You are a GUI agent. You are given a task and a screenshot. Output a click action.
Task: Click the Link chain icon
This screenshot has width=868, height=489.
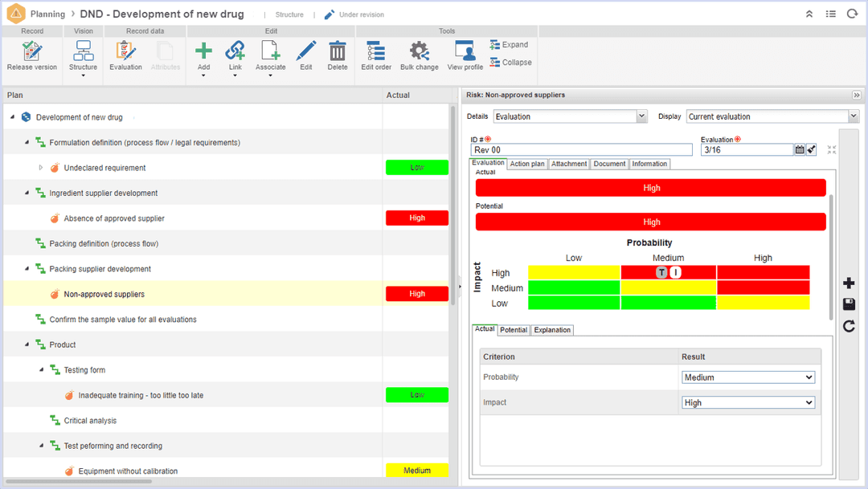click(x=235, y=51)
